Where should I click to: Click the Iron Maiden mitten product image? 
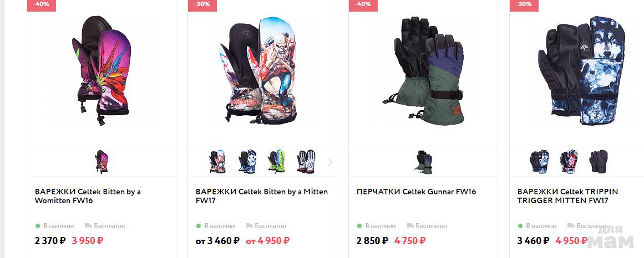[262, 70]
